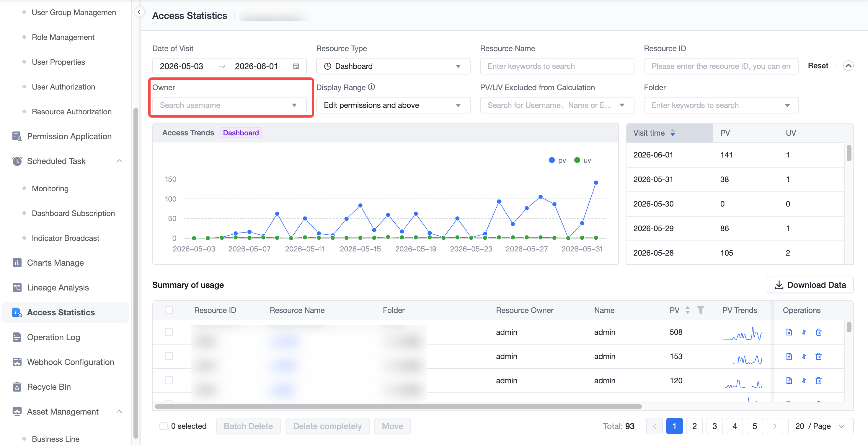
Task: Collapse filters with the circled up arrow
Action: click(848, 66)
